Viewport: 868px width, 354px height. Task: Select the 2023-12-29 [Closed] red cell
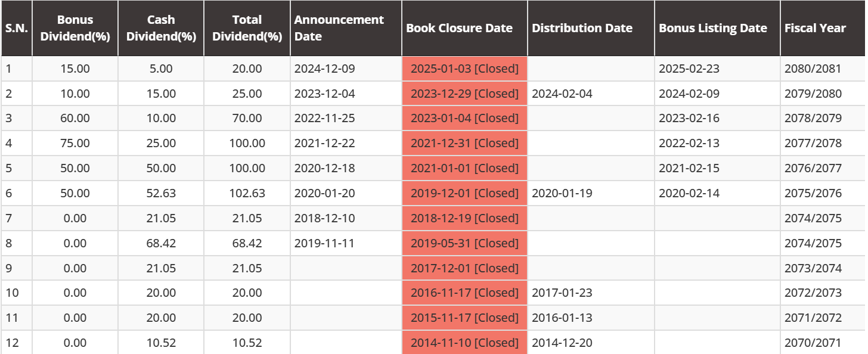[464, 94]
